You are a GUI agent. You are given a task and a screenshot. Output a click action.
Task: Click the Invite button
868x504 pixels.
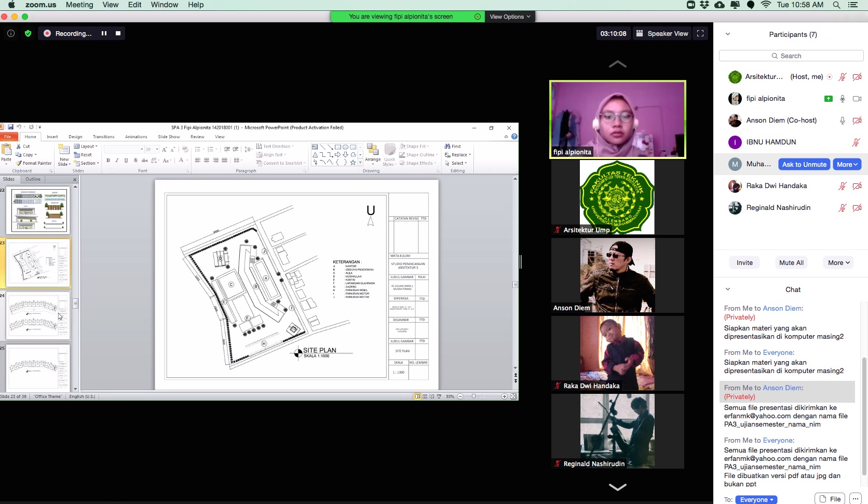coord(744,262)
